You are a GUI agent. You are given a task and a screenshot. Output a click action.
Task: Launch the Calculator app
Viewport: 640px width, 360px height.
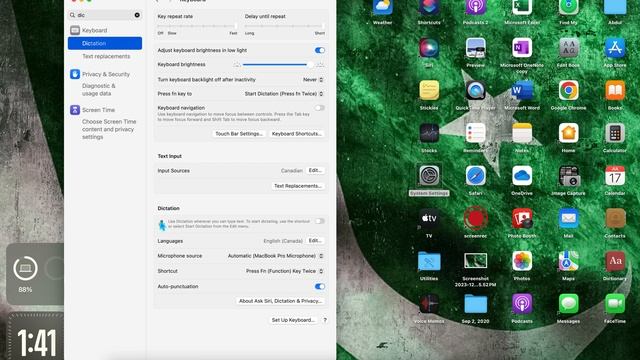coord(615,133)
